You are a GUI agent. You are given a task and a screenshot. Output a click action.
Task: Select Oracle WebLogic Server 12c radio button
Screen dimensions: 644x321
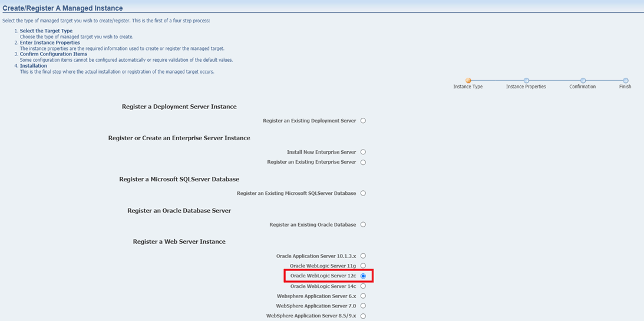363,276
